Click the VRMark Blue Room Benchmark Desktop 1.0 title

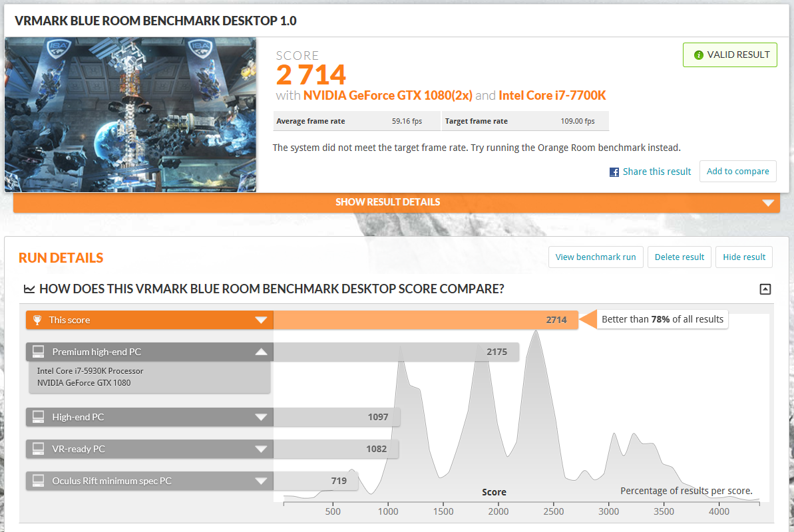tap(156, 21)
